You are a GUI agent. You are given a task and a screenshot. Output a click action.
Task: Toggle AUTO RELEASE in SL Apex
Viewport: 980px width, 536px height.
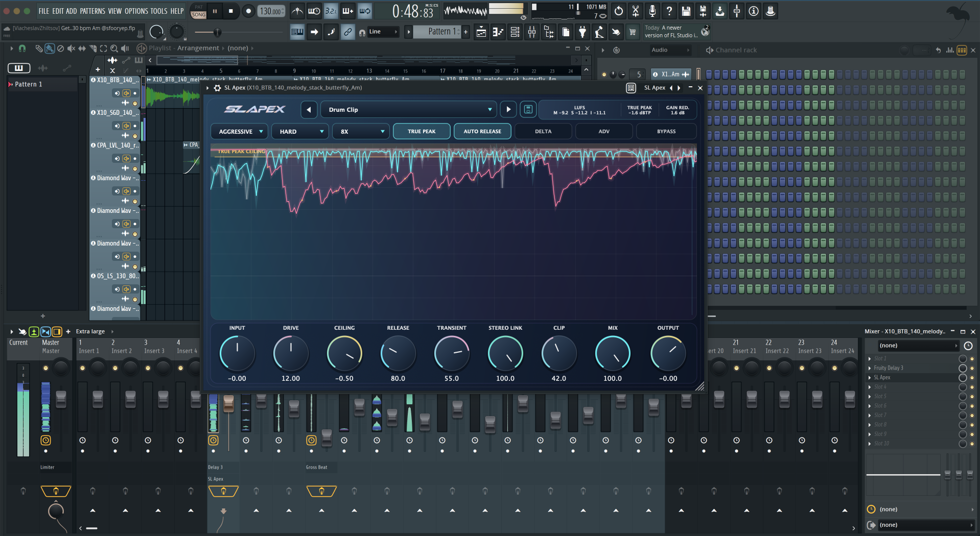tap(482, 131)
